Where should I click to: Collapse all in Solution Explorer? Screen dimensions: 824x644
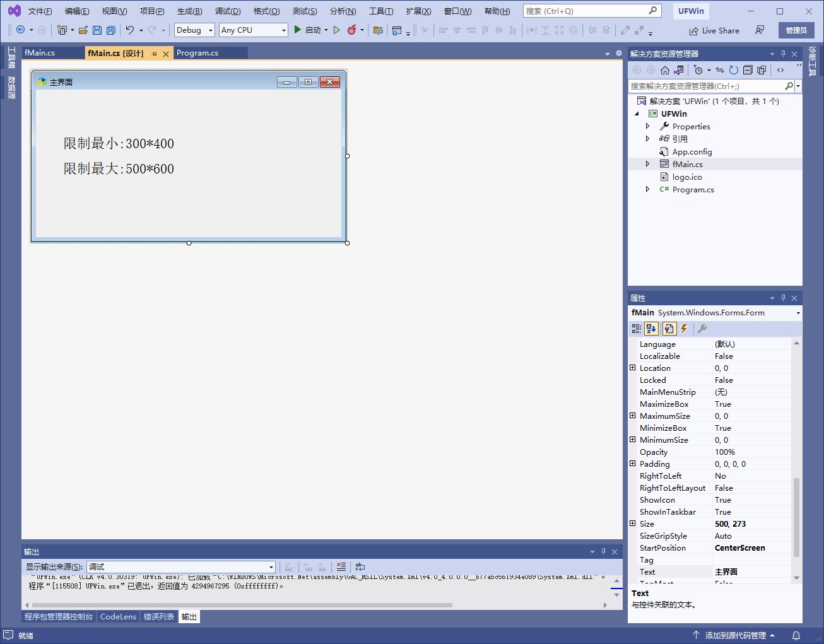748,70
